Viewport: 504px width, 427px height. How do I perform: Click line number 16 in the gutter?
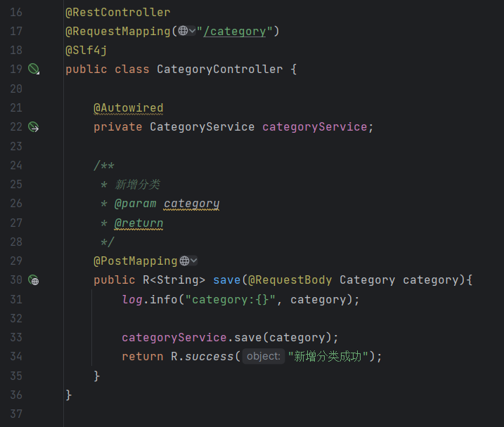16,12
